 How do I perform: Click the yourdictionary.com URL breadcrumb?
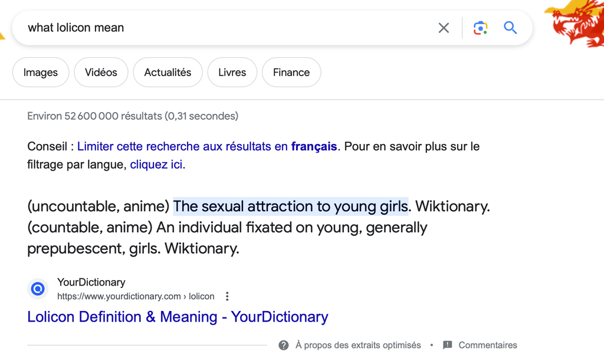tap(136, 296)
